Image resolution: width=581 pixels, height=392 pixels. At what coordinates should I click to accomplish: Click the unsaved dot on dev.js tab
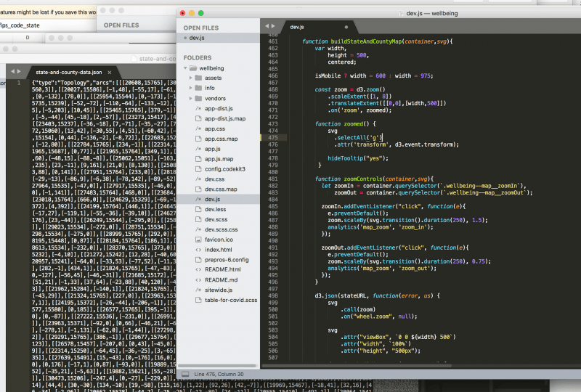pos(346,27)
